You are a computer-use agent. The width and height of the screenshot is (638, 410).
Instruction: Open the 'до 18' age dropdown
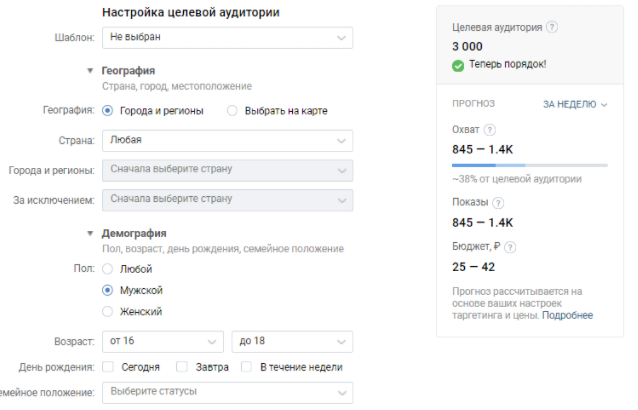click(x=292, y=342)
